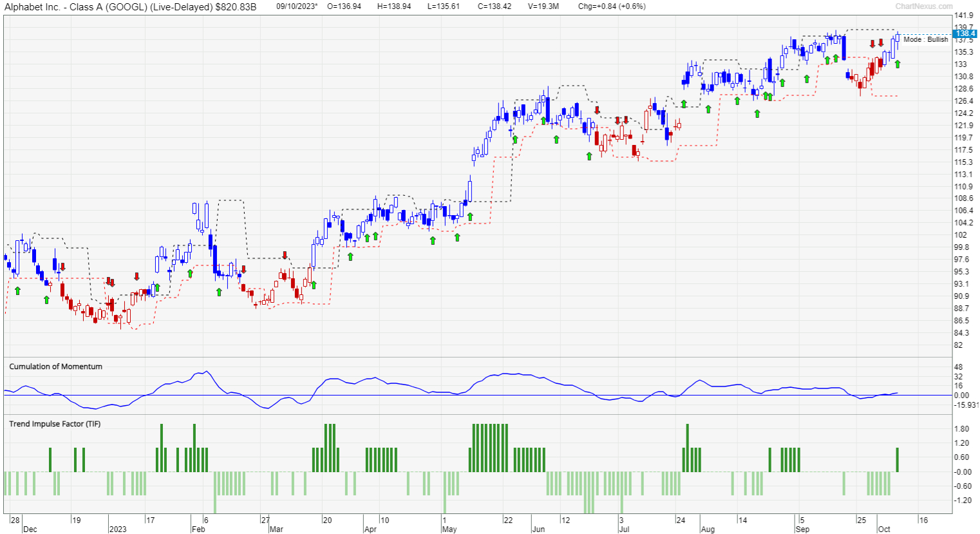The width and height of the screenshot is (980, 534).
Task: Click the 117.5 price axis label
Action: pyautogui.click(x=964, y=150)
